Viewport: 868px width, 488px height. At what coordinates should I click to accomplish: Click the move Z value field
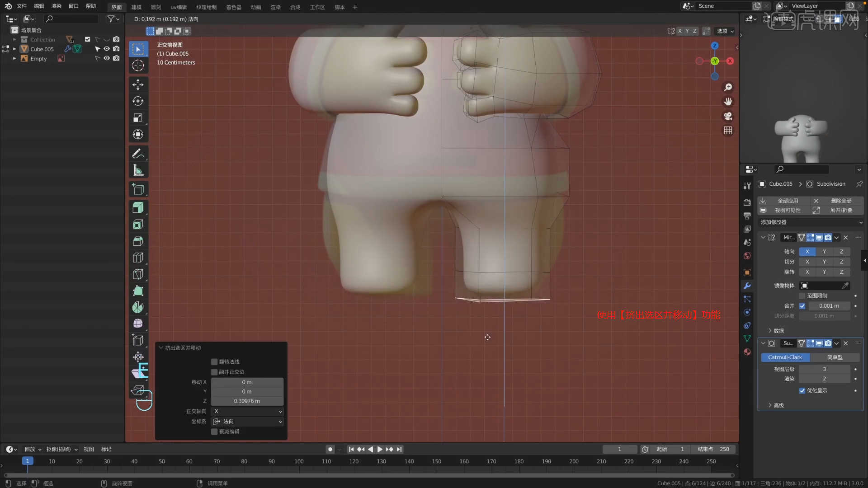pyautogui.click(x=247, y=401)
